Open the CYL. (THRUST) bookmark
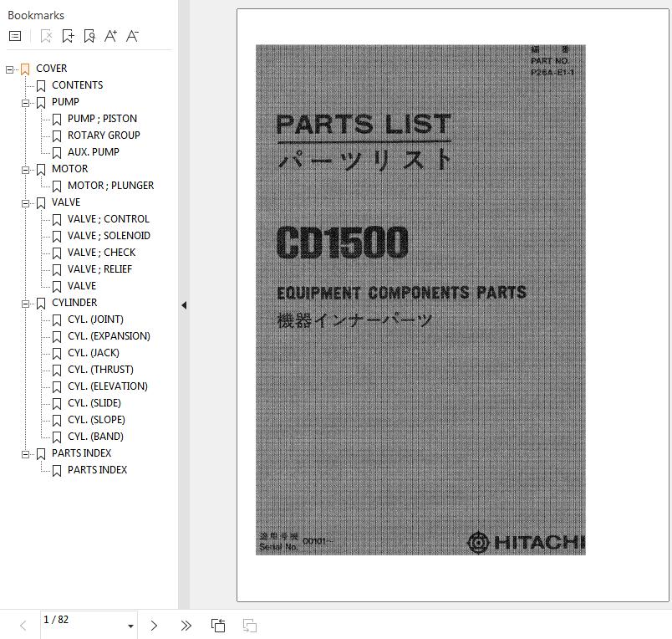 click(100, 370)
